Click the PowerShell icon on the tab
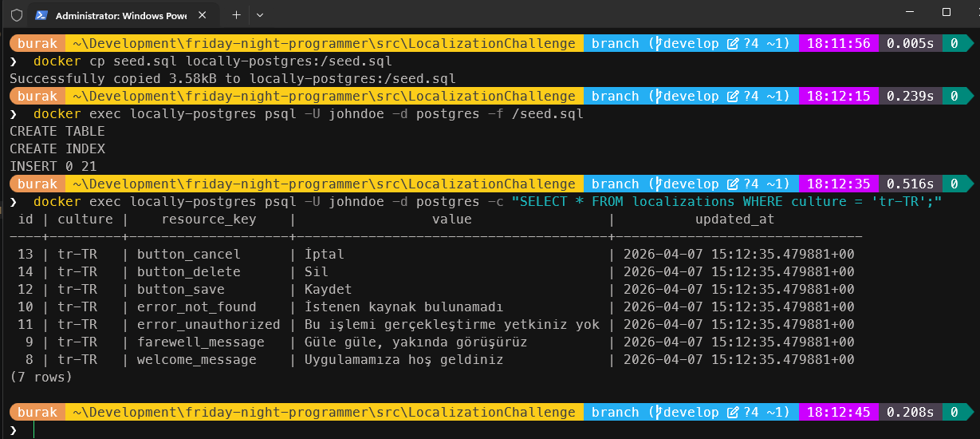This screenshot has height=439, width=980. 41,15
